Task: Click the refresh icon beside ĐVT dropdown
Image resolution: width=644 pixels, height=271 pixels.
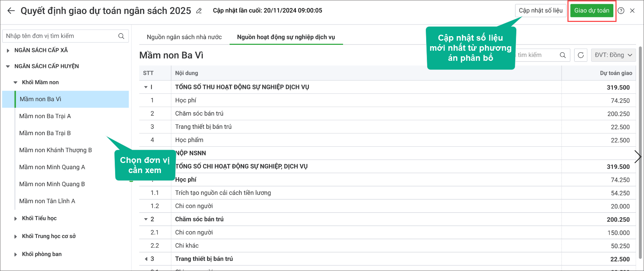Action: pos(581,55)
